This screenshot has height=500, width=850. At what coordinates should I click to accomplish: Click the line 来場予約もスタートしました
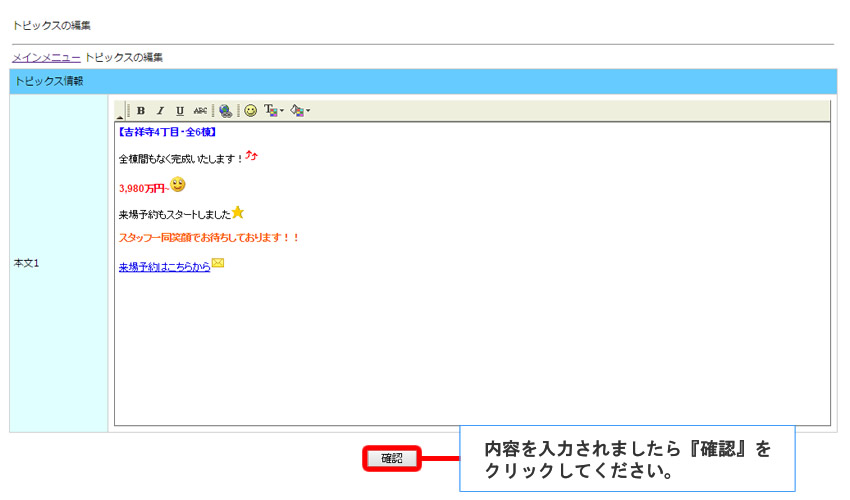tap(175, 215)
